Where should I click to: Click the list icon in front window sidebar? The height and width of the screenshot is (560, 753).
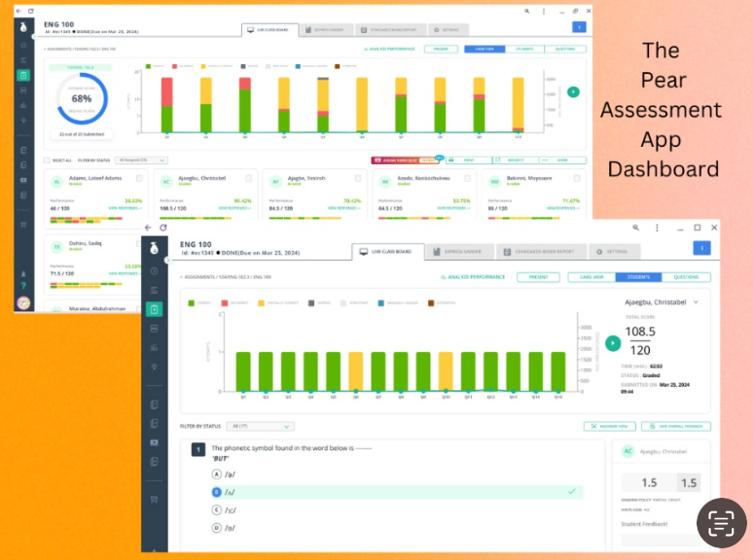tap(154, 291)
